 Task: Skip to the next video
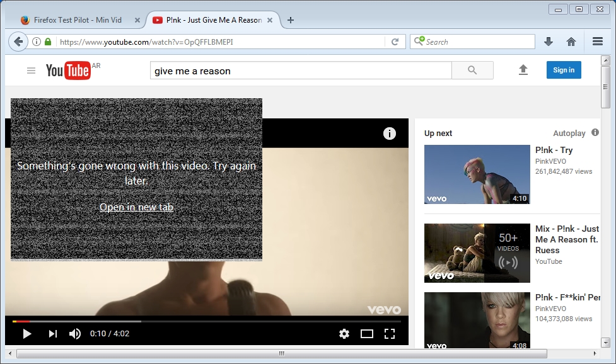(x=52, y=334)
